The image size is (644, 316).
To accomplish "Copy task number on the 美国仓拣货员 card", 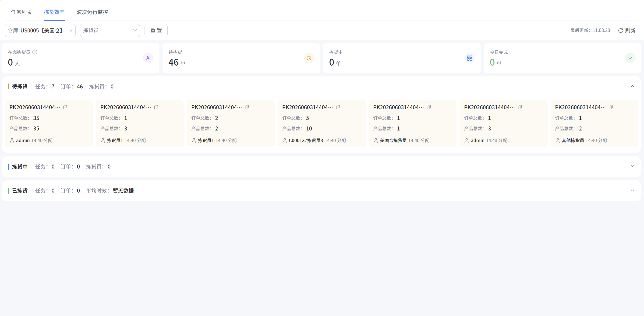I will click(429, 107).
